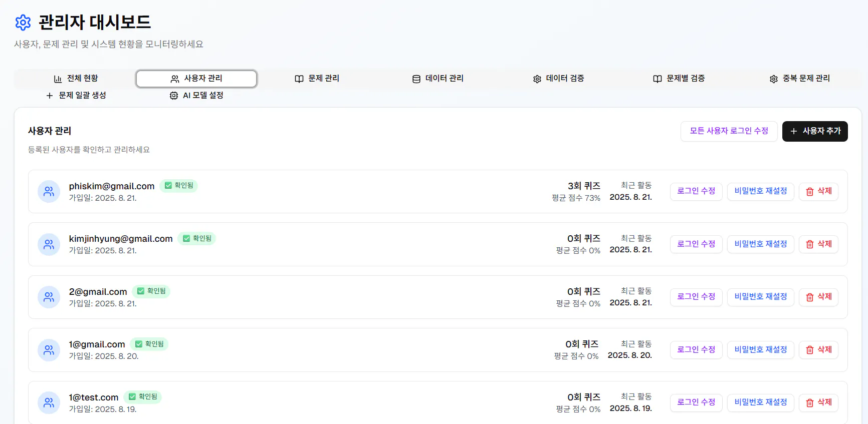This screenshot has height=424, width=868.
Task: Go to the 데이터 검증 tab
Action: [559, 79]
